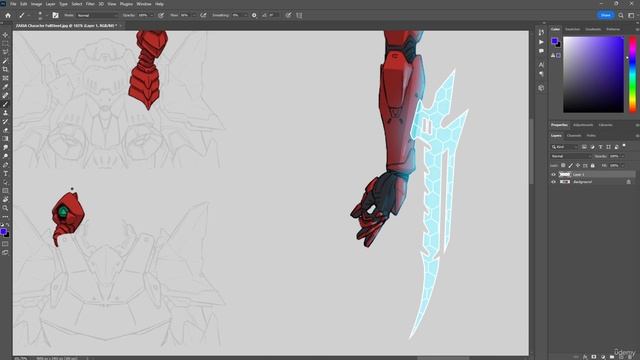Screen dimensions: 640x360
Task: Open the smoothing options gear
Action: [254, 16]
